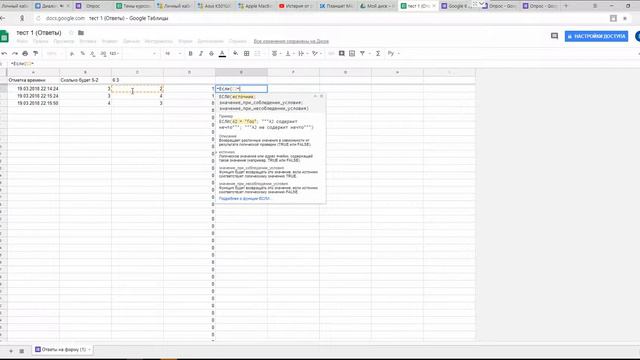Select the timestamp cell 19.03.2018 22:14:24
This screenshot has height=360, width=640.
33,89
